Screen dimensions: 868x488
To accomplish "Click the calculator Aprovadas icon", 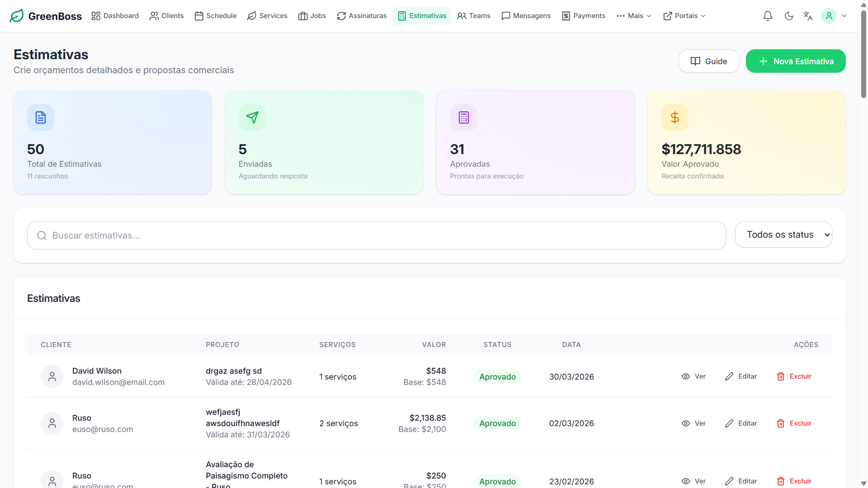I will click(x=463, y=117).
